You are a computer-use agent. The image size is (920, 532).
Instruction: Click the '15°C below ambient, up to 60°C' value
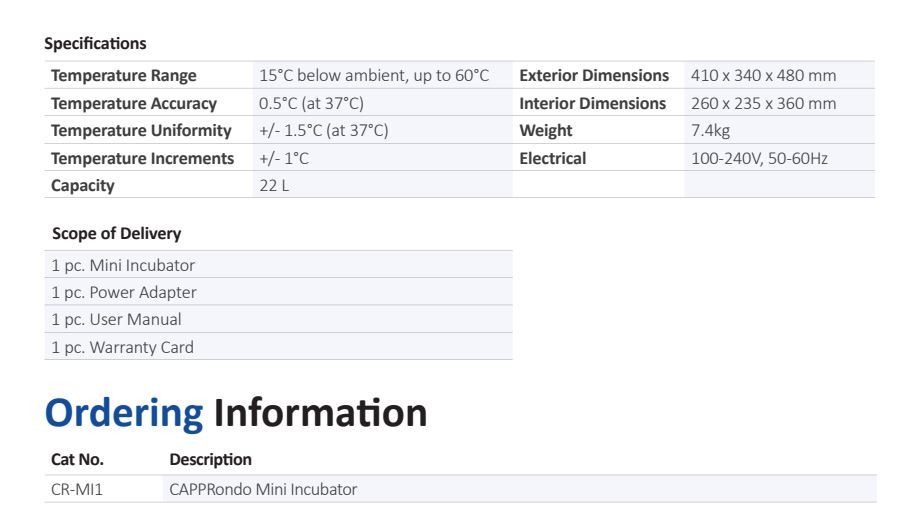[x=374, y=76]
